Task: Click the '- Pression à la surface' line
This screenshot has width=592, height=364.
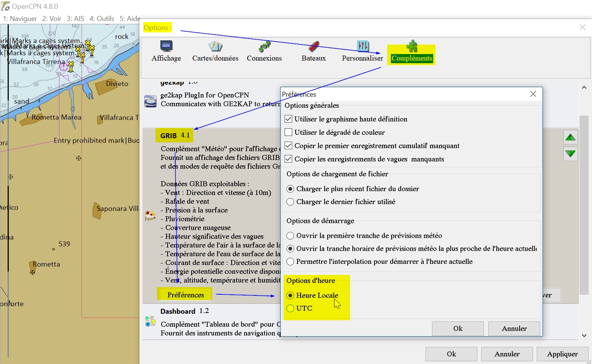Action: point(194,210)
